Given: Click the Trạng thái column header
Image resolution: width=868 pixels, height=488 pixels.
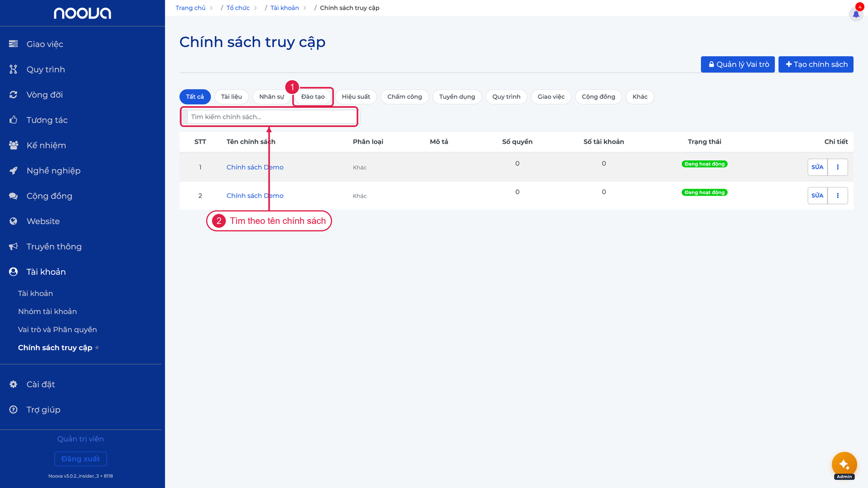Looking at the screenshot, I should (x=705, y=142).
